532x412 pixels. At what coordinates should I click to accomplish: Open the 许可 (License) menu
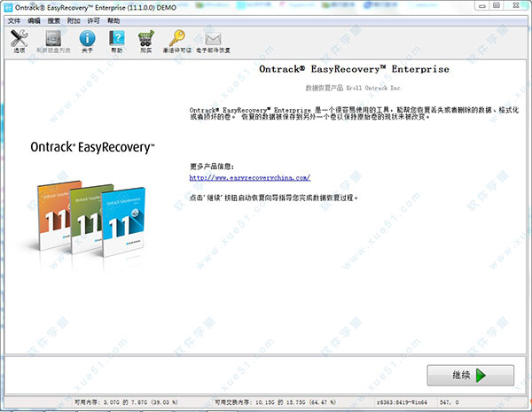(92, 19)
